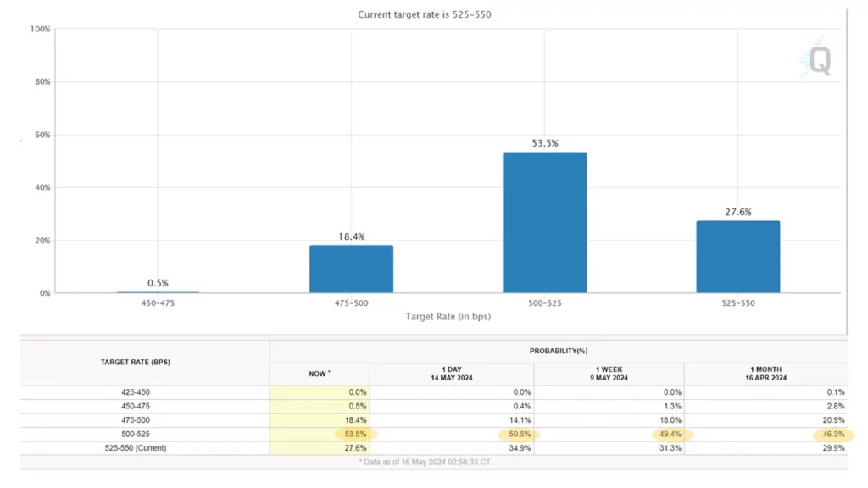Select the 475-500 target rate bar
The image size is (868, 488).
(351, 269)
